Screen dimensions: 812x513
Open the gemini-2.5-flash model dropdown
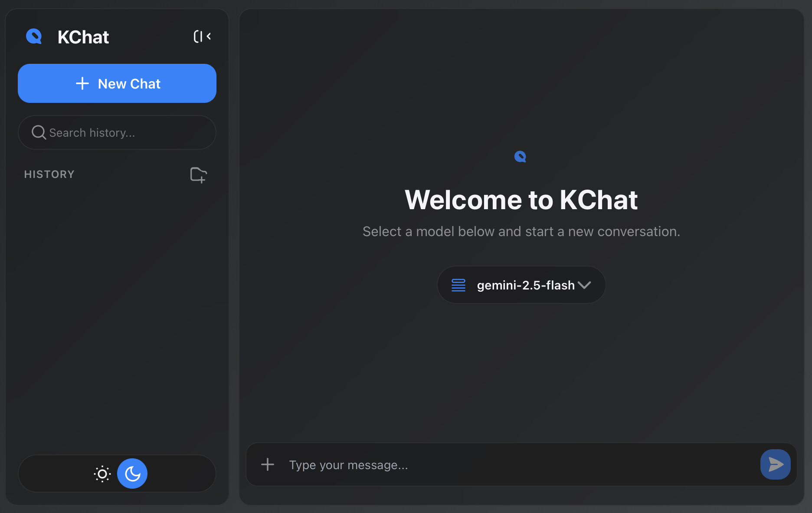click(521, 285)
